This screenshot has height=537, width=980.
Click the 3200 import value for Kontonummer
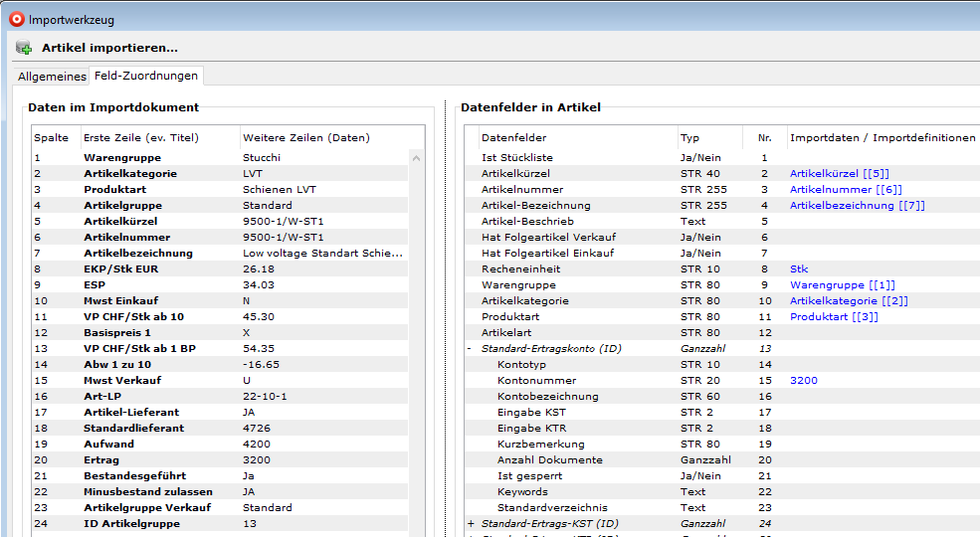(803, 381)
